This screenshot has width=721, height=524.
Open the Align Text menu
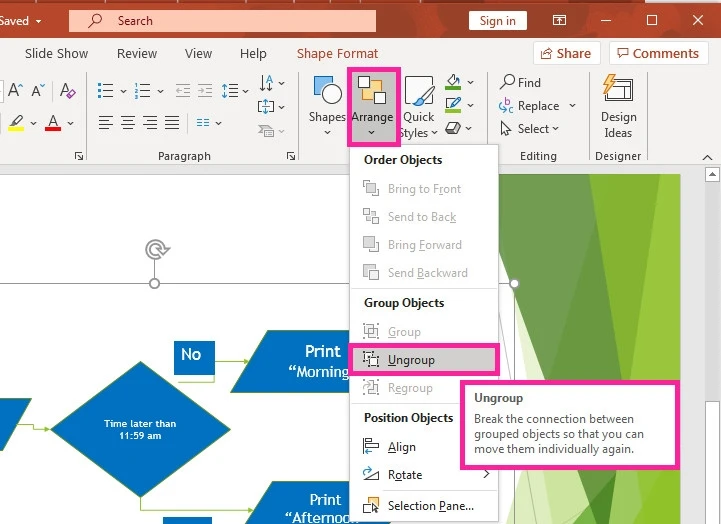pyautogui.click(x=271, y=107)
